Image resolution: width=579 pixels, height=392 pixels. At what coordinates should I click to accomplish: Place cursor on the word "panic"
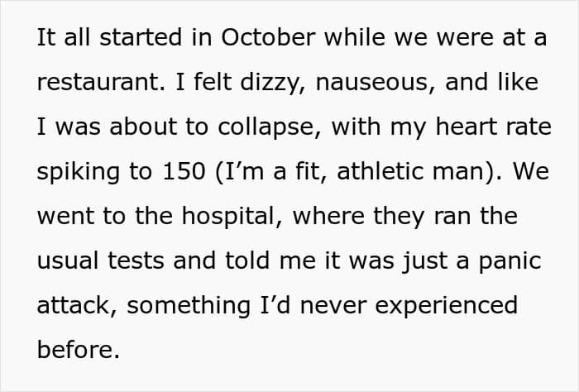(x=510, y=261)
